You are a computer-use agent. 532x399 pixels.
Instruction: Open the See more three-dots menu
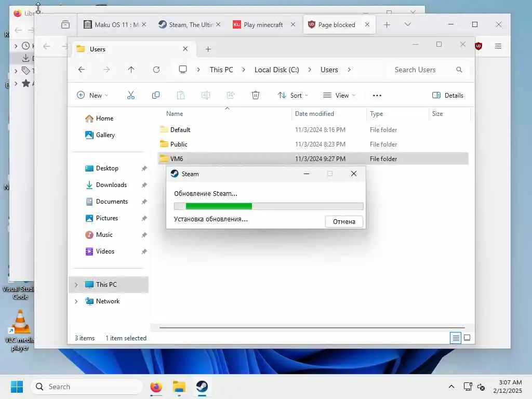pos(377,96)
